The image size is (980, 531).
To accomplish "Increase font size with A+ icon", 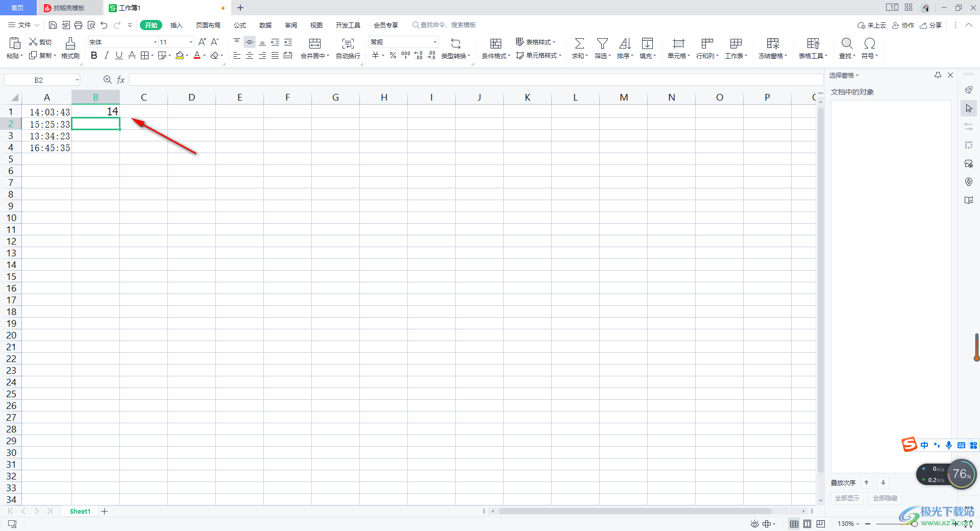I will pos(202,42).
